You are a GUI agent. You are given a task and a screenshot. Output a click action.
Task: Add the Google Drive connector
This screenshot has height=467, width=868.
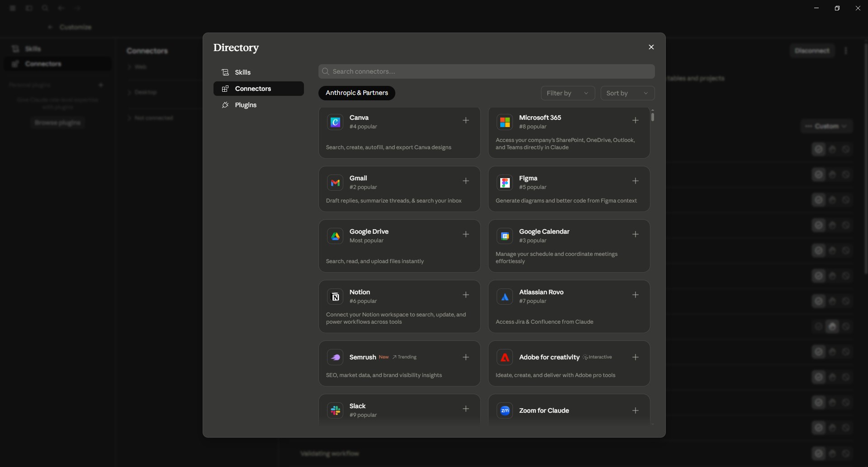point(465,234)
